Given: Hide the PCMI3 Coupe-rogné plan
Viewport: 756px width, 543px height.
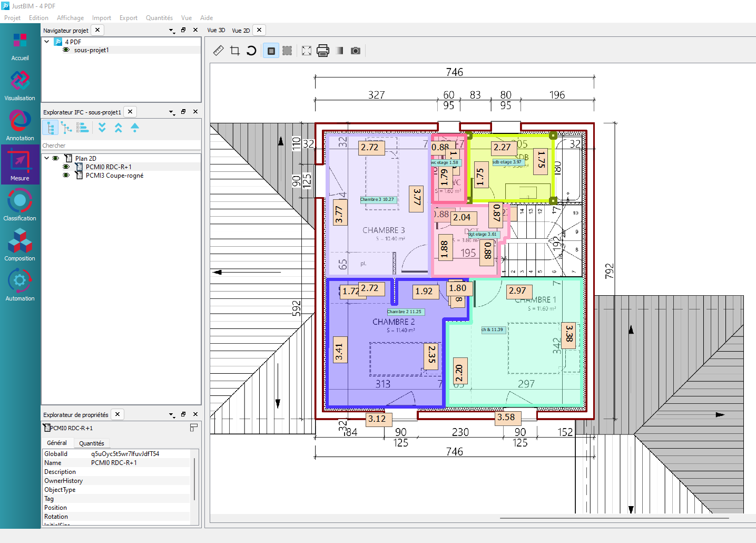Looking at the screenshot, I should (66, 176).
